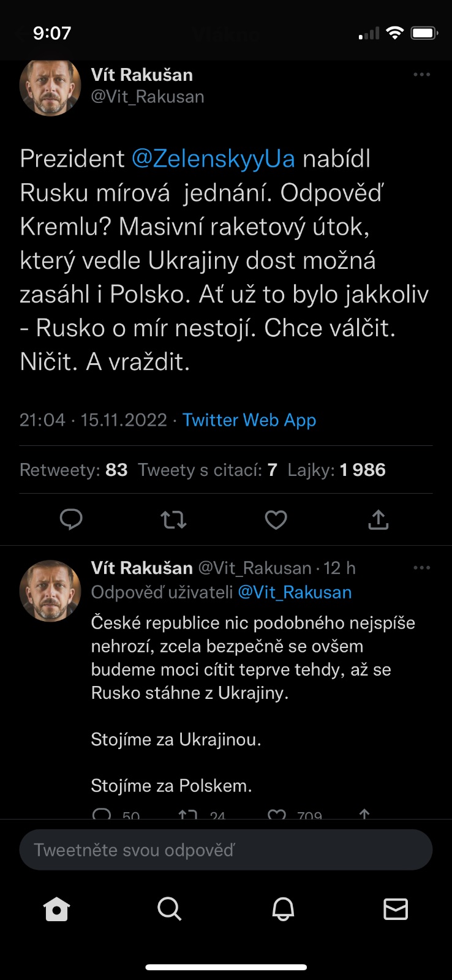Open the Twitter Web App source link
This screenshot has height=980, width=452.
pos(249,420)
